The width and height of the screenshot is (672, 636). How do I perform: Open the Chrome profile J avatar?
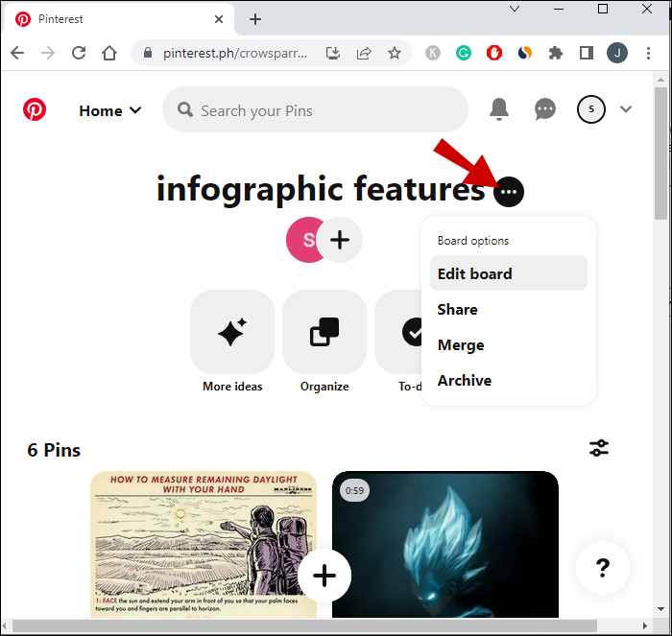point(617,53)
